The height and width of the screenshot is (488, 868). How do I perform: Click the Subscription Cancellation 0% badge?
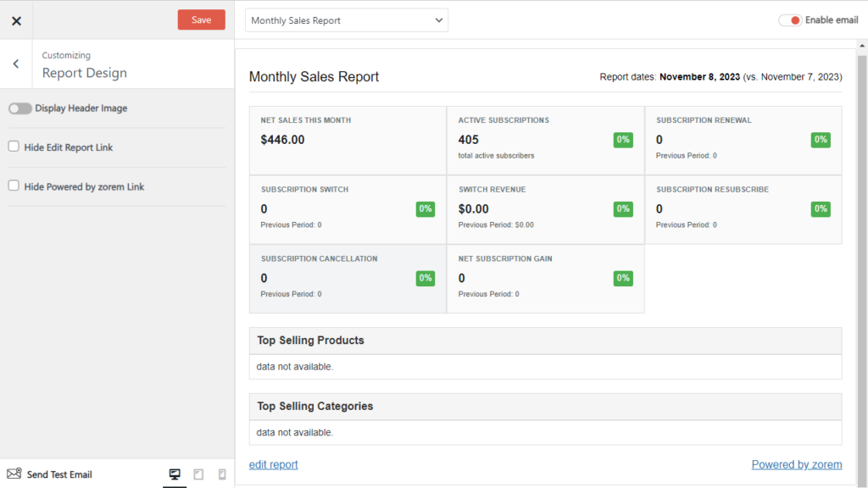pos(426,278)
